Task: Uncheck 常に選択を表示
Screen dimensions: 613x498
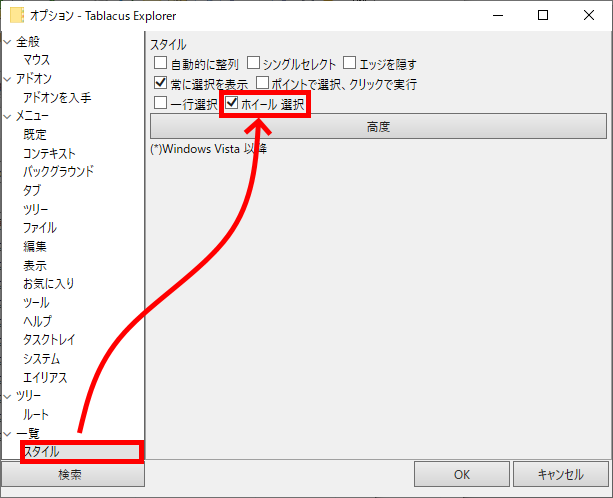Action: [160, 83]
